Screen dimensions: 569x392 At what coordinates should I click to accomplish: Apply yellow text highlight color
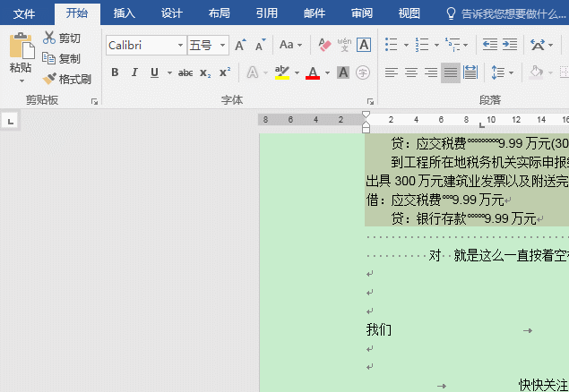[282, 72]
